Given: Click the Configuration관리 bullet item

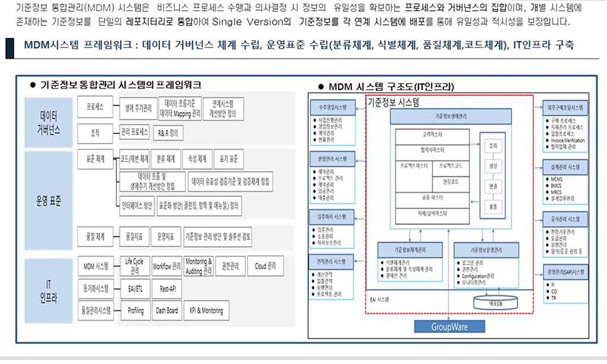Looking at the screenshot, I should click(478, 276).
